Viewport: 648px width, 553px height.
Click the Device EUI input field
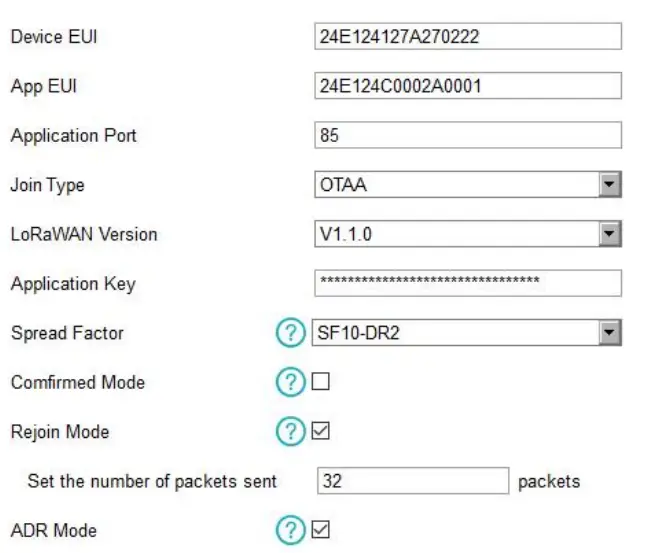tap(467, 37)
